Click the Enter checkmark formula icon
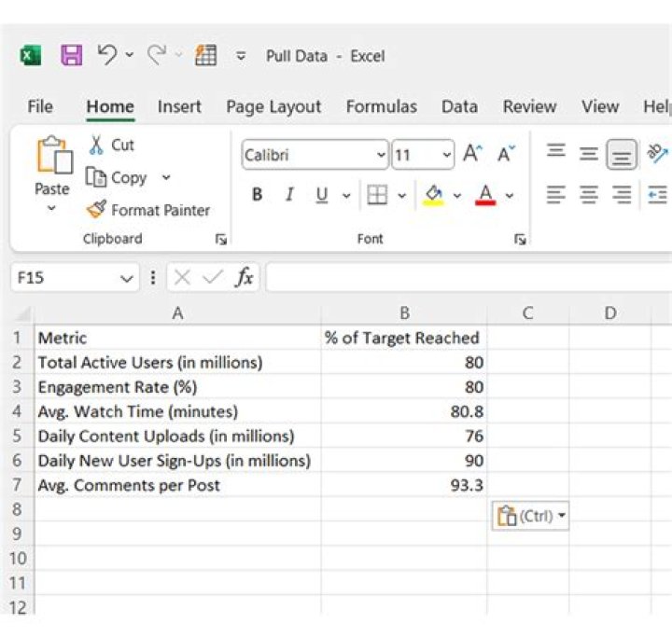The height and width of the screenshot is (638, 672). click(x=213, y=277)
